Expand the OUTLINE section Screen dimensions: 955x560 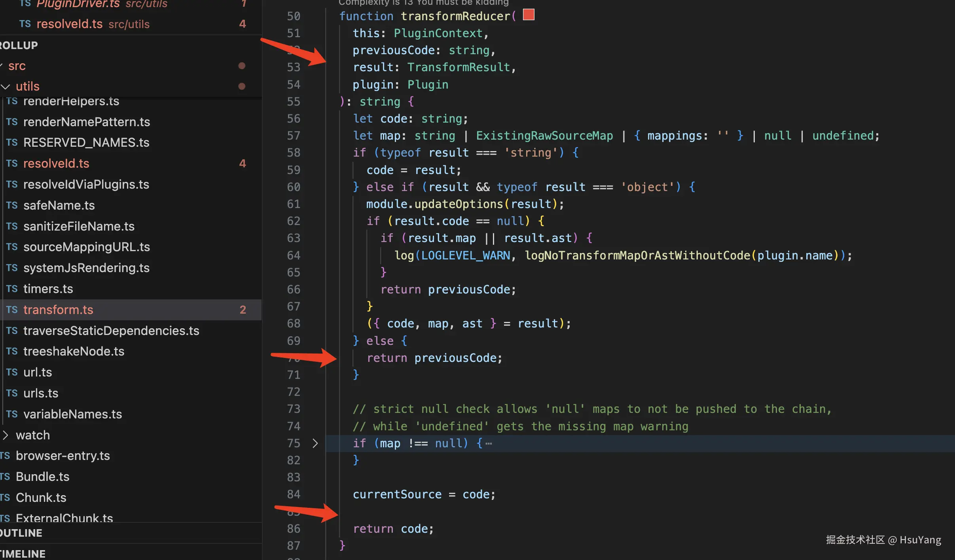coord(21,533)
